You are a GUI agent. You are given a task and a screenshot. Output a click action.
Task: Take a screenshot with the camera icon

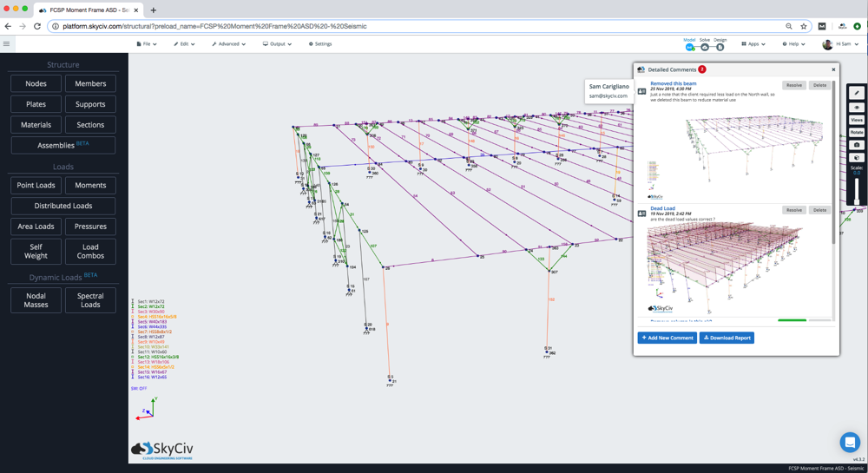(857, 145)
